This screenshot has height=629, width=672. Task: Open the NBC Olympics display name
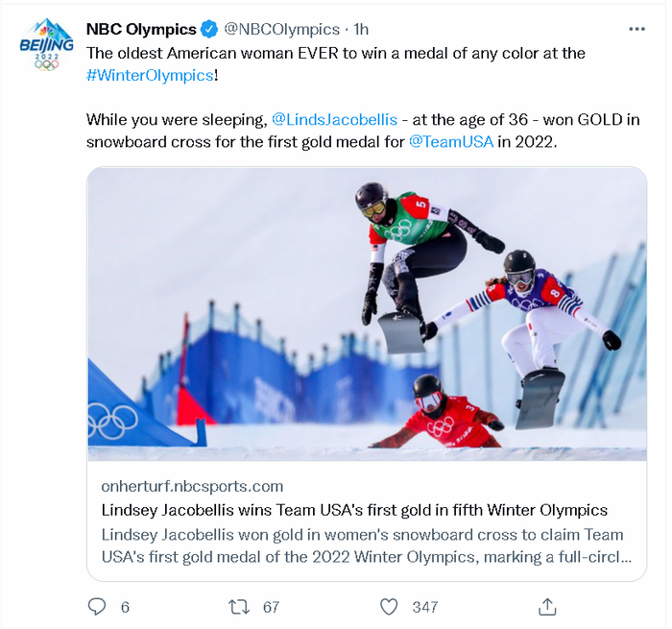[141, 30]
